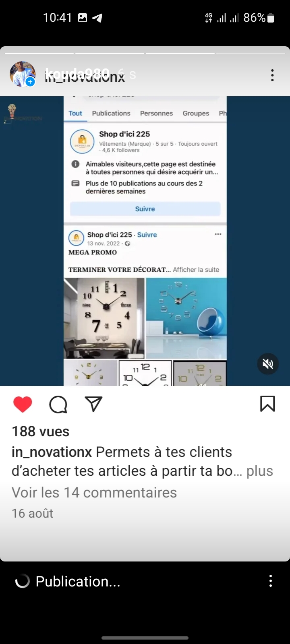290x644 pixels.
Task: Switch to the Groupes tab
Action: [x=196, y=114]
